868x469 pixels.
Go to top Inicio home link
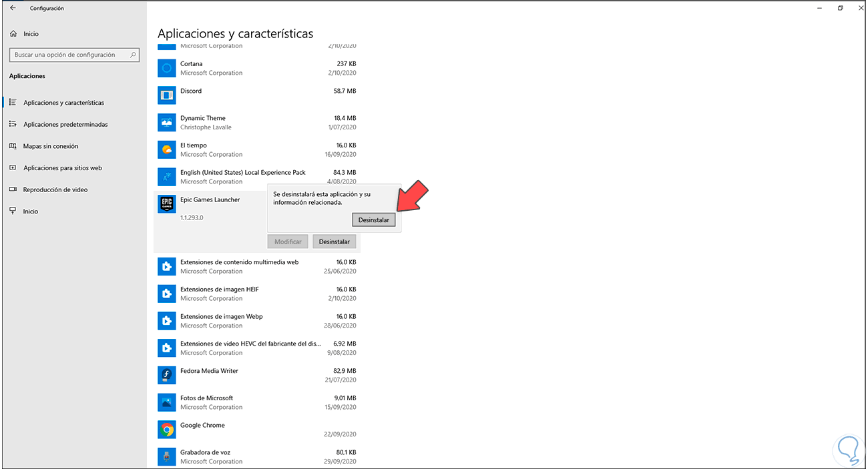31,33
